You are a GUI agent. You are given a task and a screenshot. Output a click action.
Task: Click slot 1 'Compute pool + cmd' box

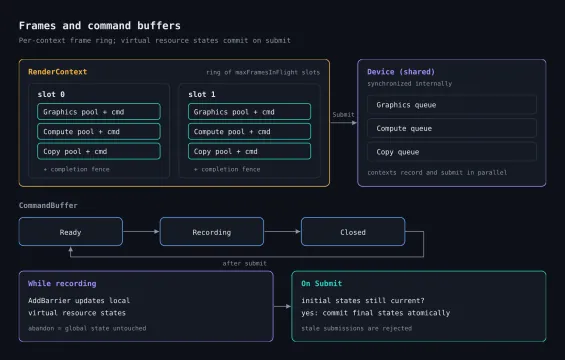[249, 132]
